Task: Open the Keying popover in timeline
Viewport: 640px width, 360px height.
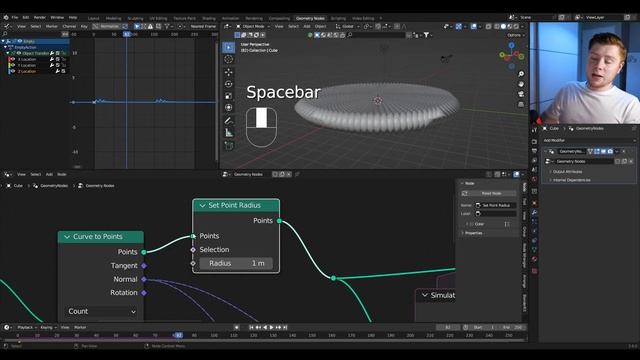Action: (48, 327)
